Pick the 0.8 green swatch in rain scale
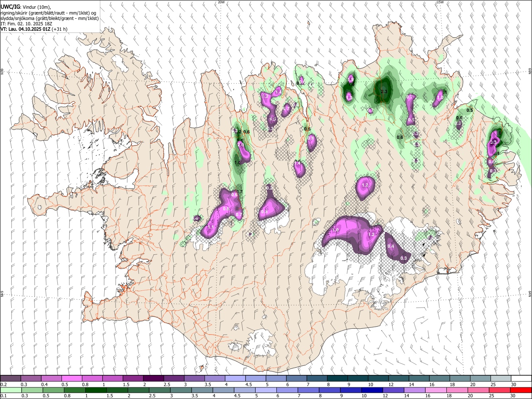 pyautogui.click(x=74, y=390)
